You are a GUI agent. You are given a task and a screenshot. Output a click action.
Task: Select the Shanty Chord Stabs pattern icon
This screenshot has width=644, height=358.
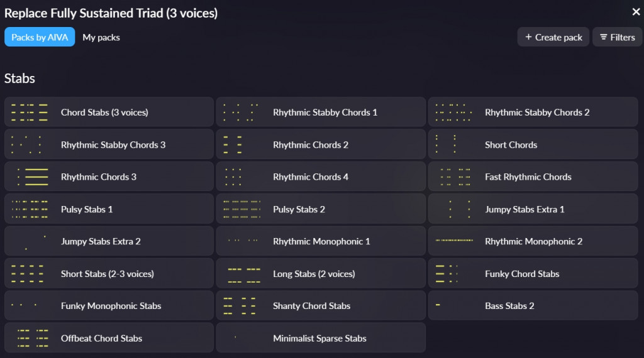[240, 306]
